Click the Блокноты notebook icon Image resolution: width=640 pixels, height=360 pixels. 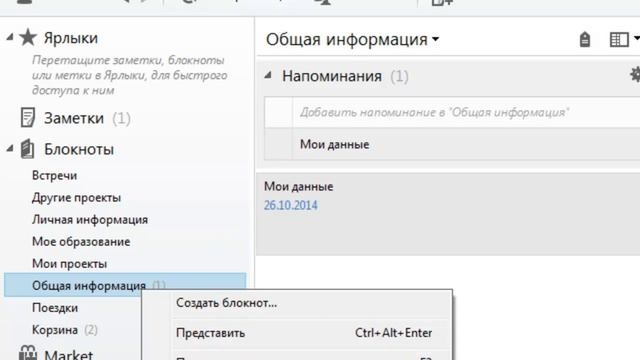click(x=27, y=149)
